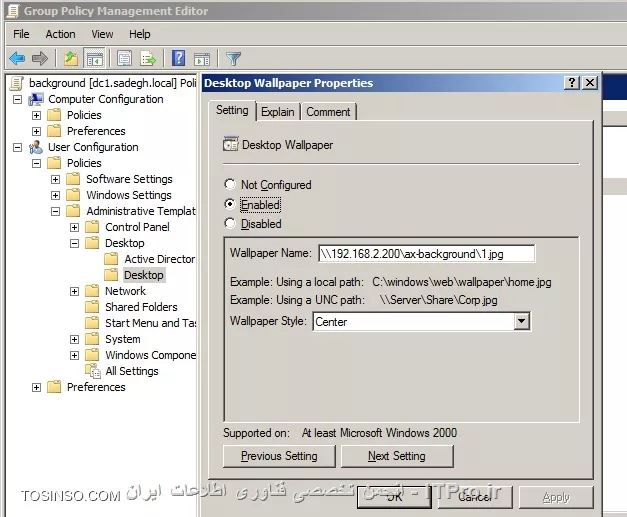
Task: Click the Shared Folders folder icon
Action: pos(92,307)
